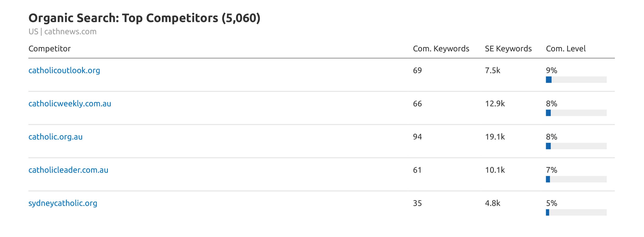The image size is (644, 237).
Task: Select the Com. Level column header
Action: 566,49
